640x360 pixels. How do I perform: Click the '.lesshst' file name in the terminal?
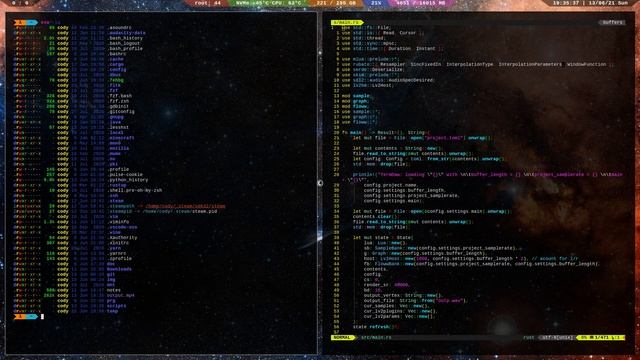[118, 127]
